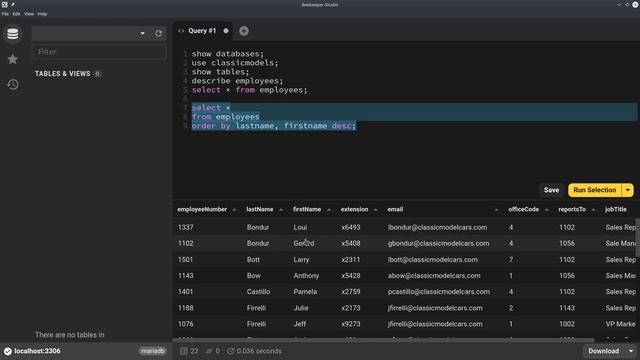Open the View menu
The width and height of the screenshot is (640, 360).
click(29, 14)
